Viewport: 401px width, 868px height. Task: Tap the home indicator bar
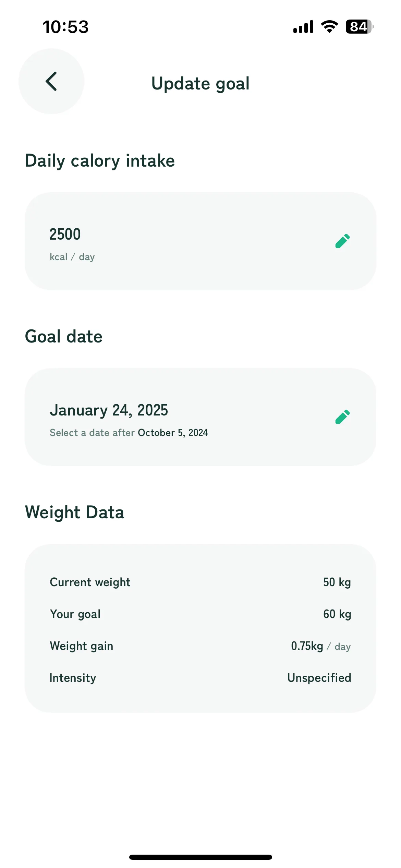200,857
